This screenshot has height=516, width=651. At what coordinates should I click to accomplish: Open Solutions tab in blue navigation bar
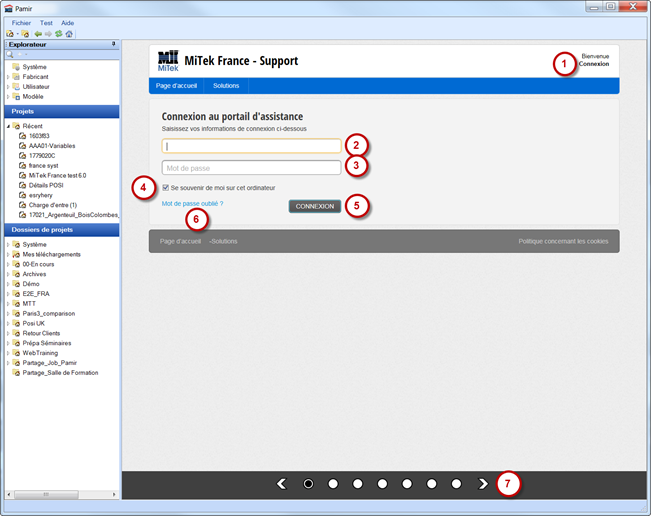[x=226, y=86]
